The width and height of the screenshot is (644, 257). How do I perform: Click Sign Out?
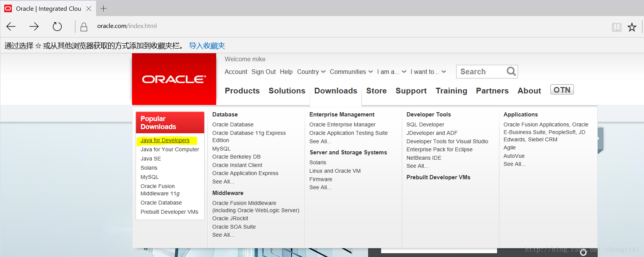point(263,72)
